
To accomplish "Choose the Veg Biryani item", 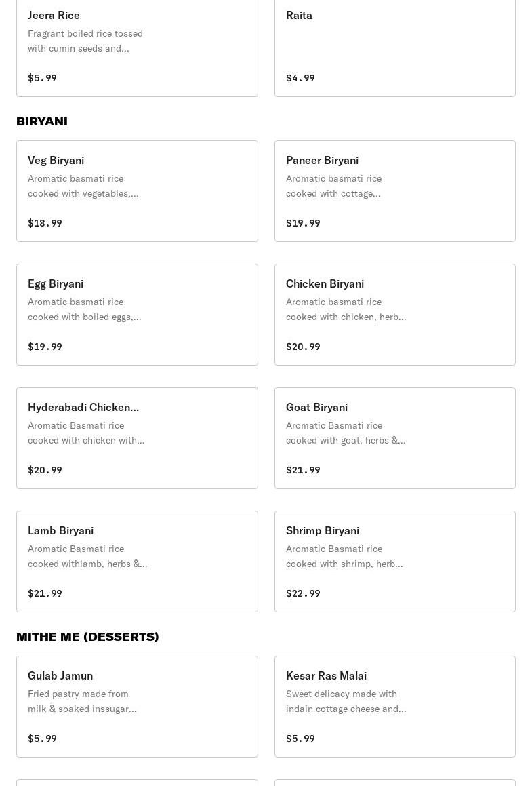I will pos(56,160).
